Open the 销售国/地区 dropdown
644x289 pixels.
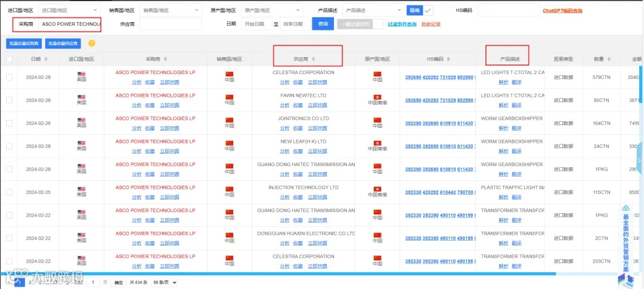pos(171,10)
